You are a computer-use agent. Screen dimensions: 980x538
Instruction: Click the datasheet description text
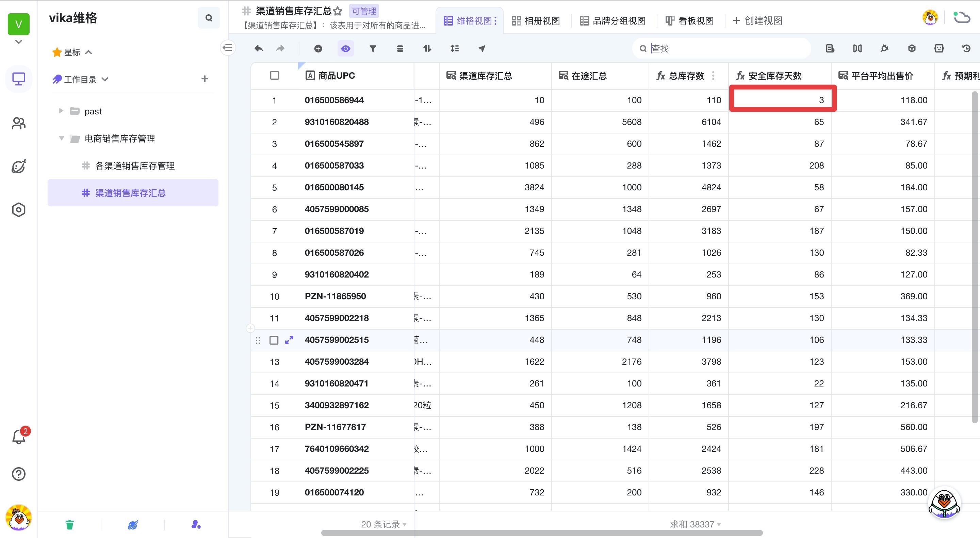point(333,26)
